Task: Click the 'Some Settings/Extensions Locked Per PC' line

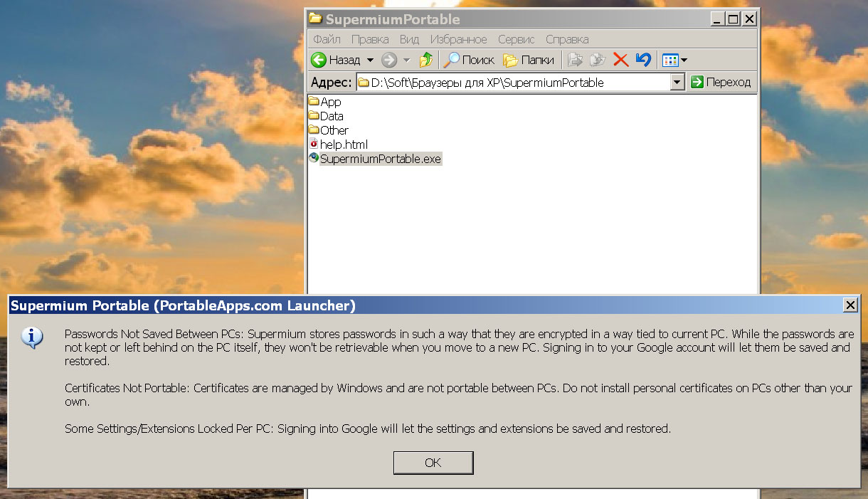Action: click(368, 429)
